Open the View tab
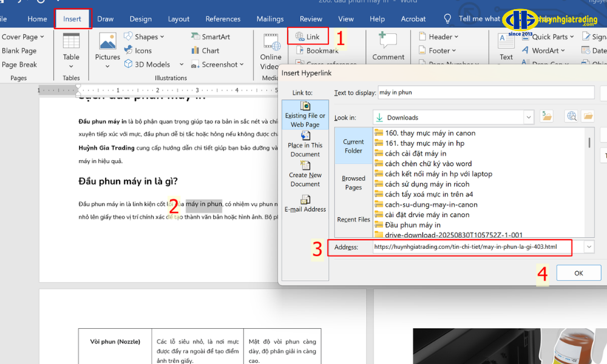607x364 pixels. pos(346,19)
